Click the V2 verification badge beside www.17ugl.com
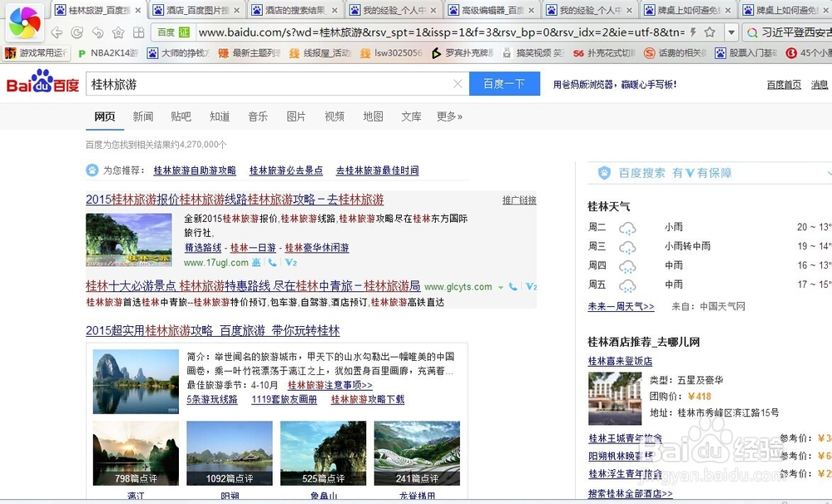 [x=290, y=262]
